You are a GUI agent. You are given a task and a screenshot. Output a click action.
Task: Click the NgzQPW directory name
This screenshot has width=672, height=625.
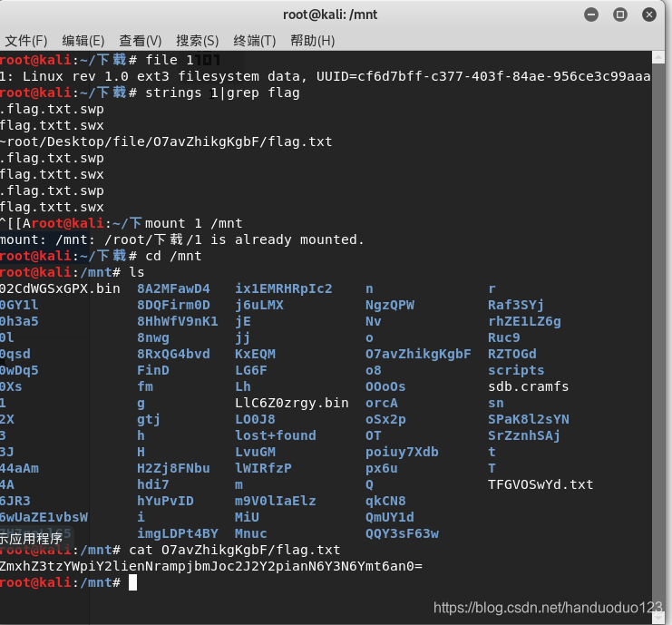(390, 305)
